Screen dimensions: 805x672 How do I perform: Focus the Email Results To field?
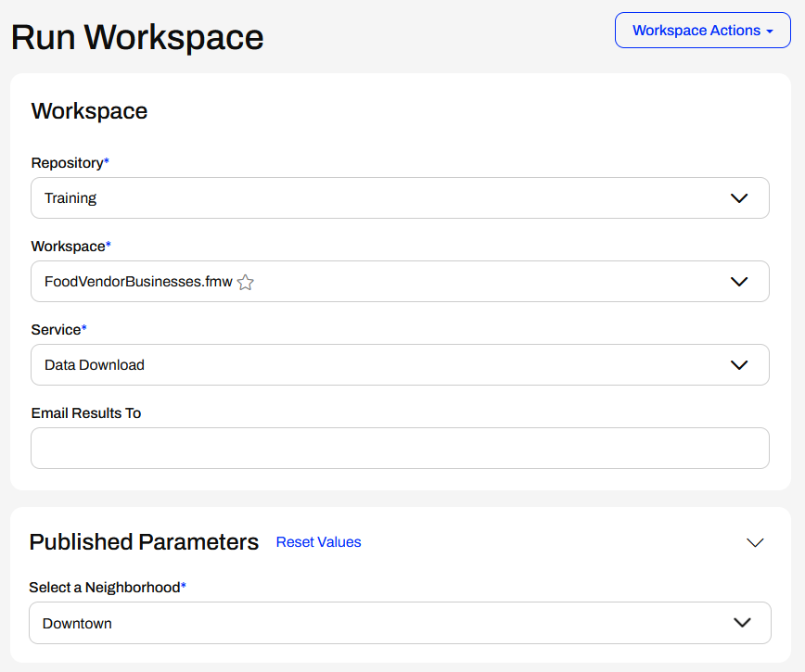[400, 449]
